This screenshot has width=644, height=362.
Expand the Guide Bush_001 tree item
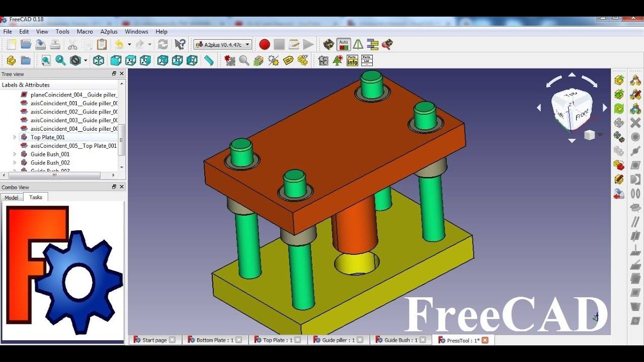(x=15, y=154)
